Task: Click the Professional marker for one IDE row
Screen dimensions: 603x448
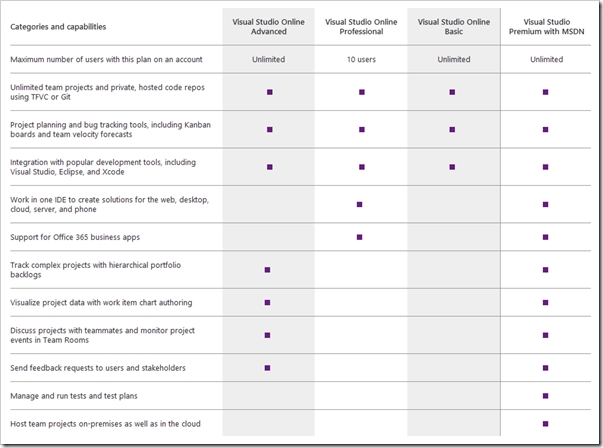Action: tap(360, 204)
